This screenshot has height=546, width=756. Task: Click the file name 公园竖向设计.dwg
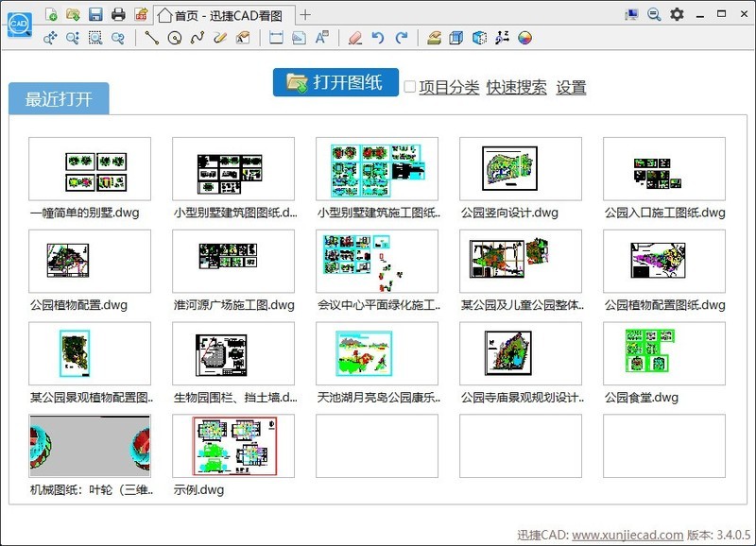tap(509, 213)
